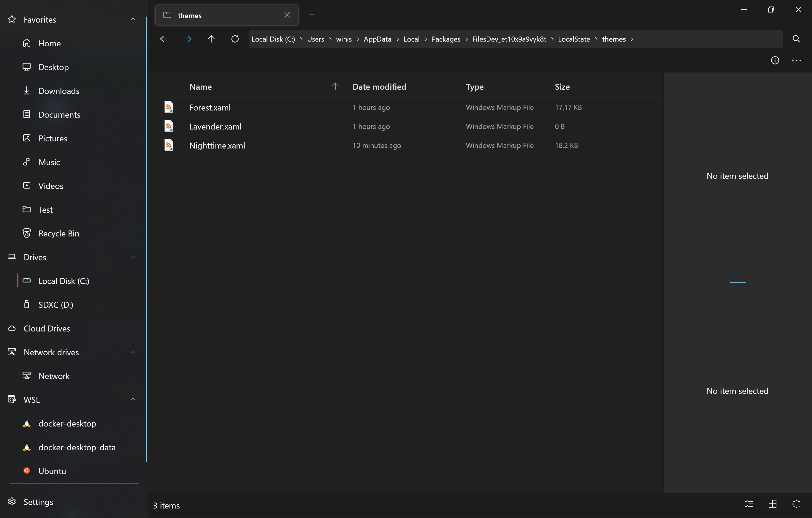Click winis in the breadcrumb path
The image size is (812, 518).
[x=344, y=39]
